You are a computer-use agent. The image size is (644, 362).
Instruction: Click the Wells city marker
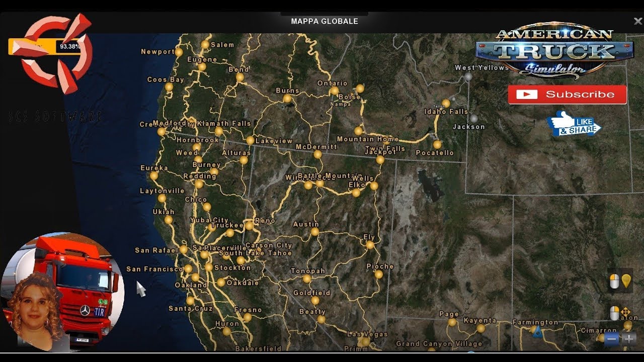click(x=374, y=186)
